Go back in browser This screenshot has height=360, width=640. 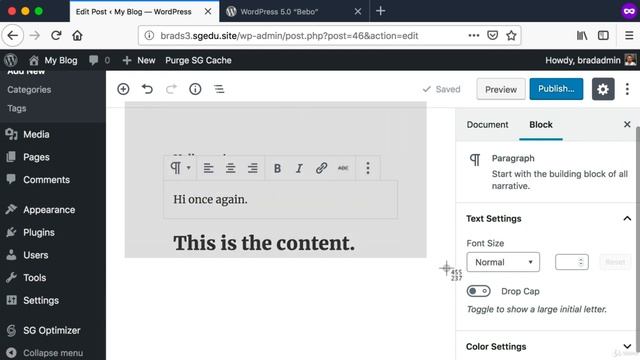click(13, 36)
